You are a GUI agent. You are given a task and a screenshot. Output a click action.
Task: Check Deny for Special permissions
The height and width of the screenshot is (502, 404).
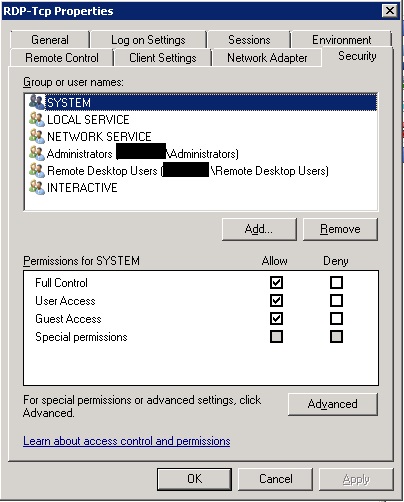pyautogui.click(x=336, y=336)
